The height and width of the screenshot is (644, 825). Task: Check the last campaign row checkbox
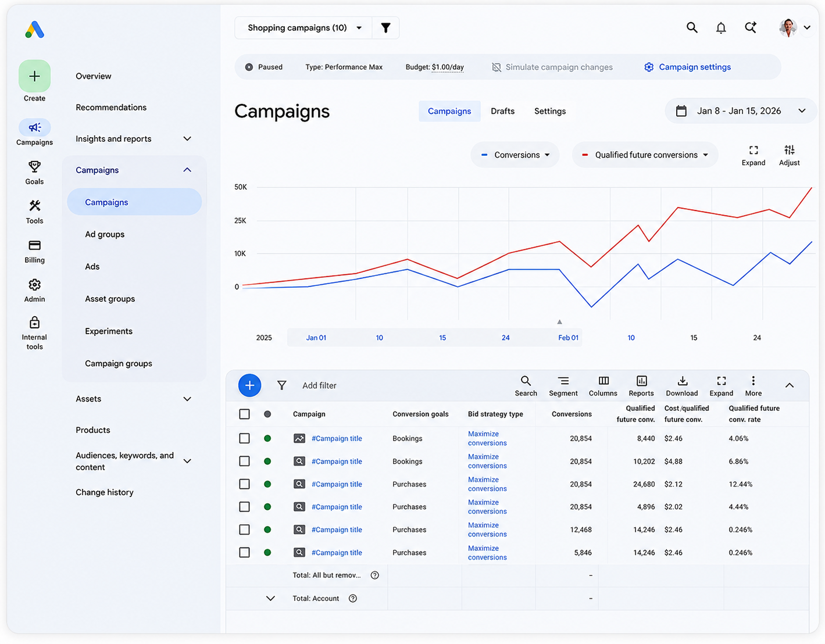[245, 552]
